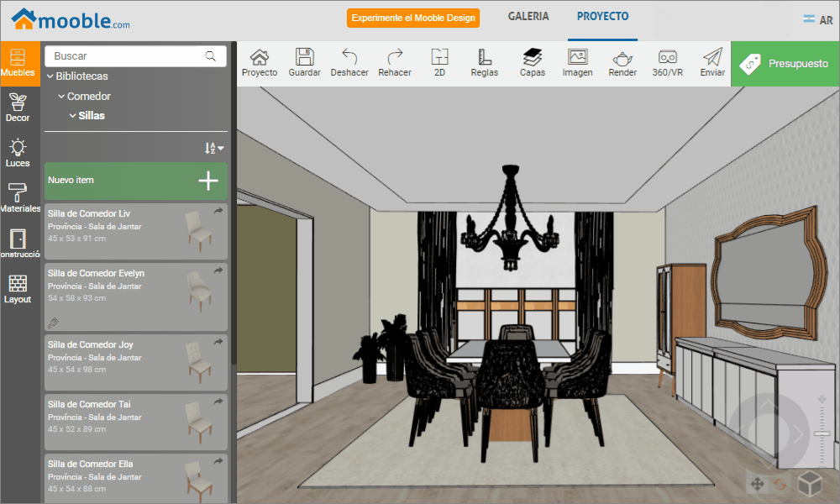The height and width of the screenshot is (504, 840).
Task: Click the paint brush icon on Evelyn card
Action: pyautogui.click(x=53, y=323)
